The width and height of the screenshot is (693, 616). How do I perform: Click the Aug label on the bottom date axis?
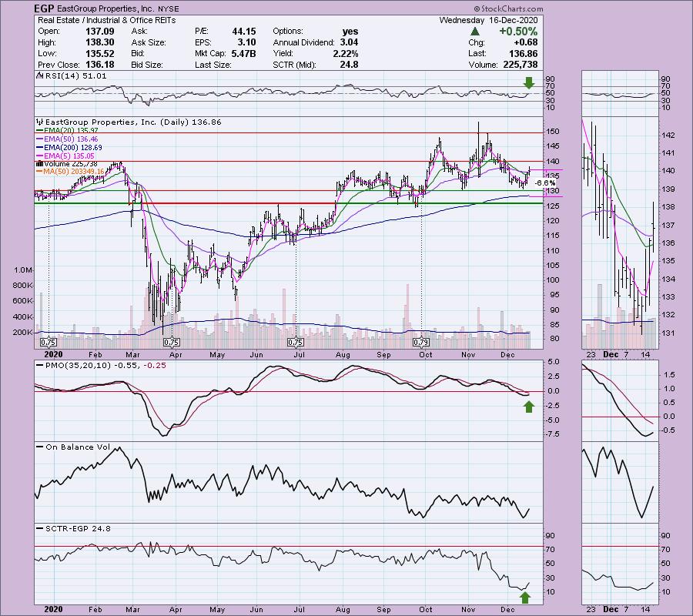(343, 609)
